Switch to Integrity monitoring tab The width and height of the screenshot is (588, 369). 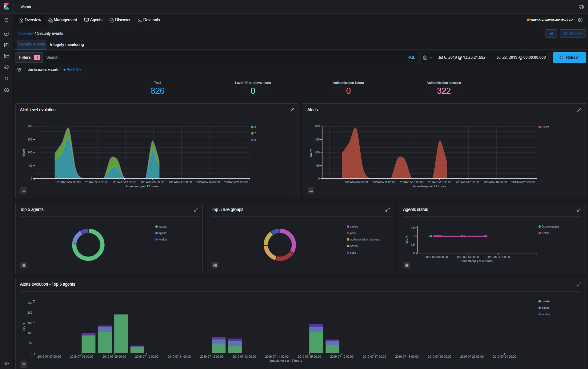67,45
